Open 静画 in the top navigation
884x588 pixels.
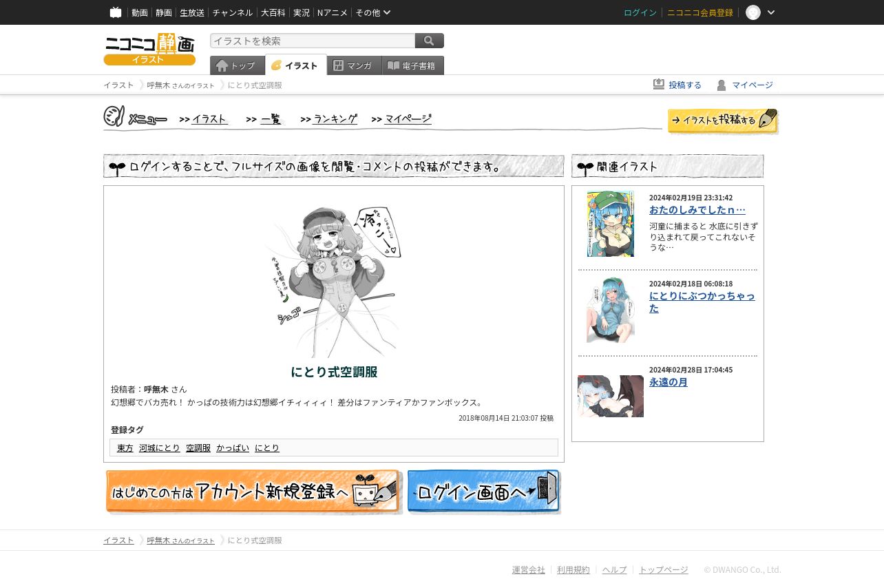164,12
